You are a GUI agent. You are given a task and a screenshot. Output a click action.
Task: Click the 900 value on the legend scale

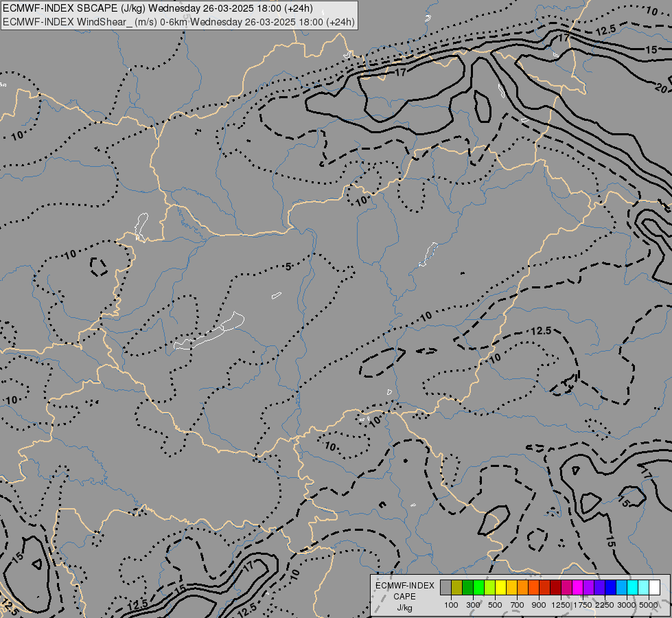pos(539,605)
